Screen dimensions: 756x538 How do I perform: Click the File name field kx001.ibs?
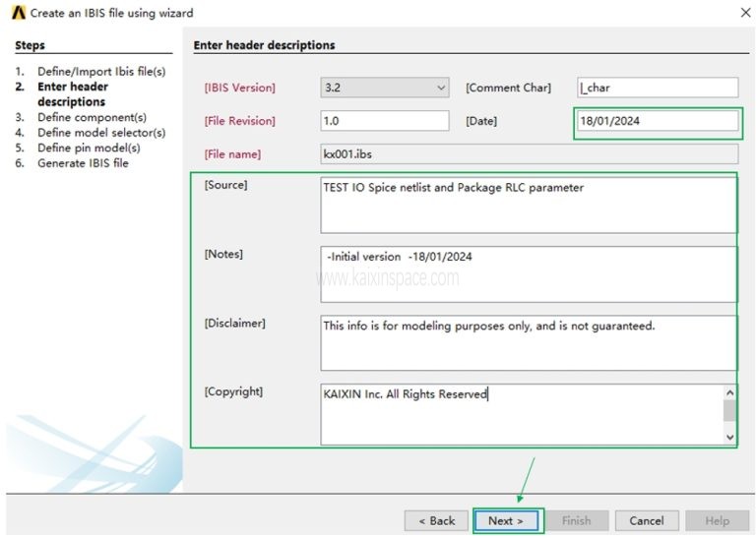529,154
